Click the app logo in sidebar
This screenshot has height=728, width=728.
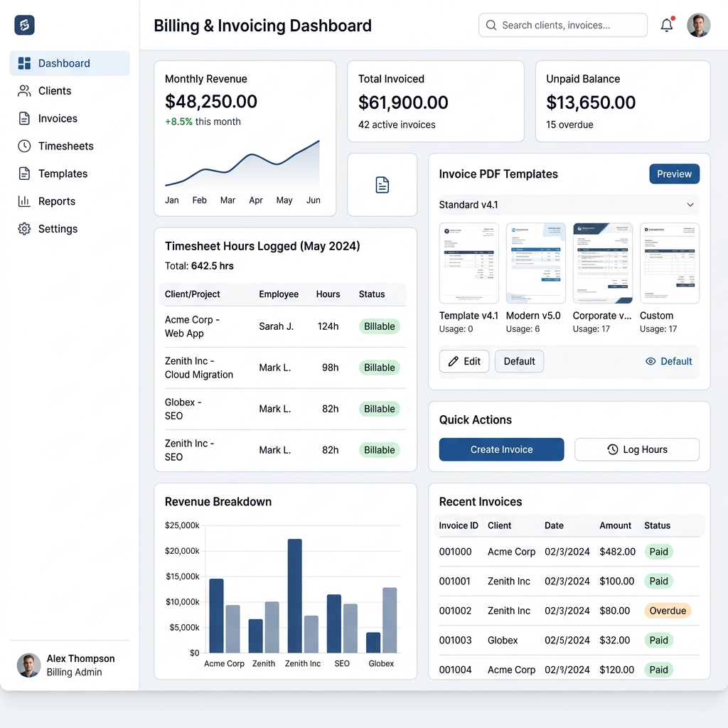(24, 26)
